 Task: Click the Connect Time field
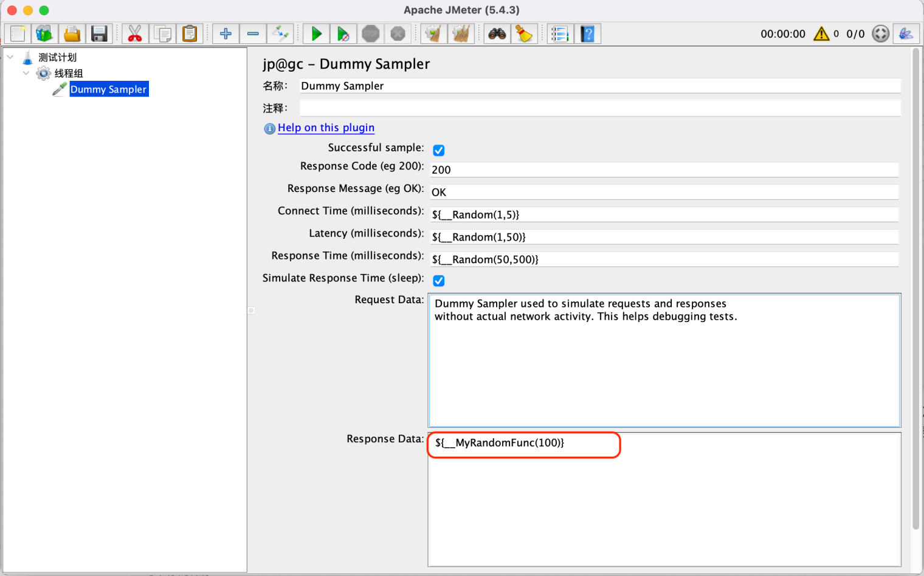click(664, 214)
